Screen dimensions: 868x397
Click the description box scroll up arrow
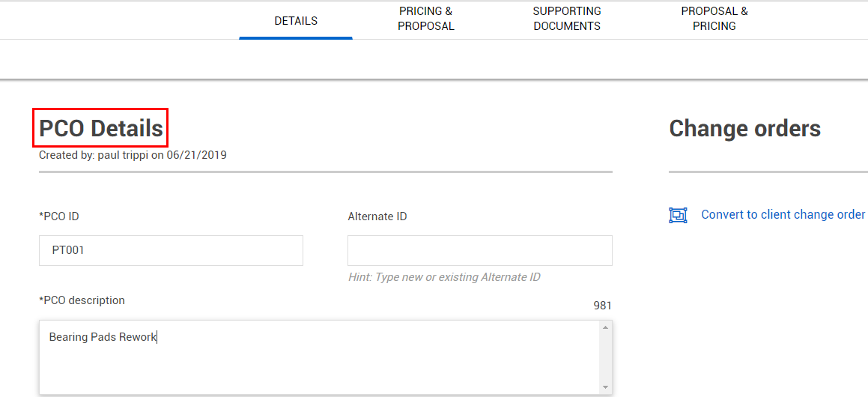pyautogui.click(x=605, y=328)
